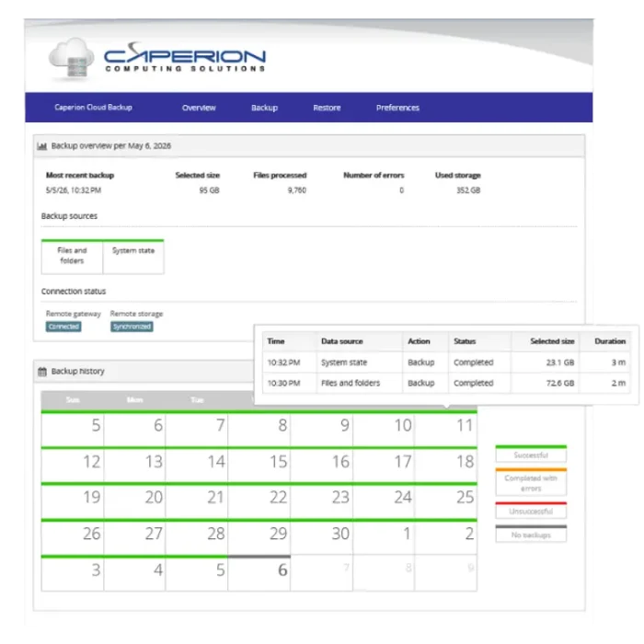Open the Restore menu item
The height and width of the screenshot is (644, 644).
tap(327, 108)
